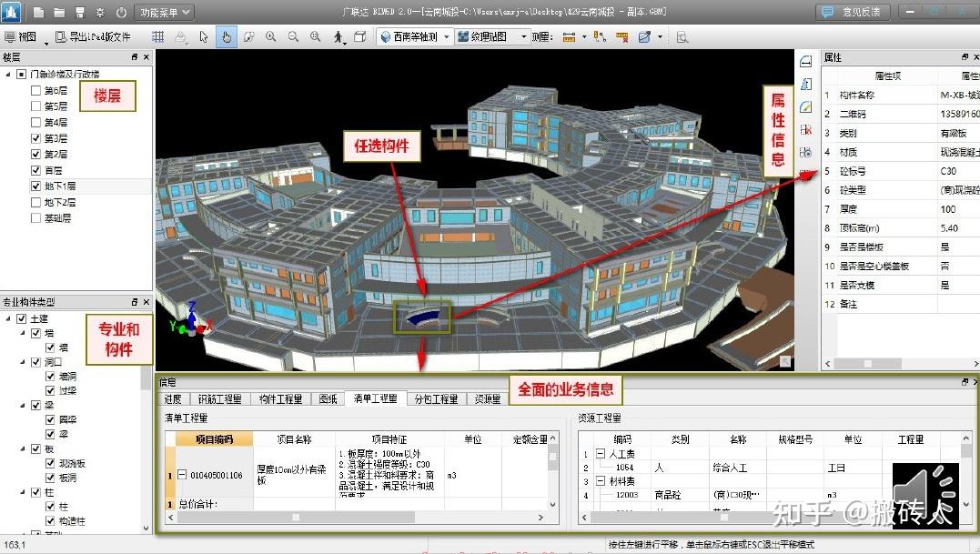Viewport: 980px width, 554px height.
Task: Open the 纹理贴图 display mode dropdown
Action: pos(493,37)
